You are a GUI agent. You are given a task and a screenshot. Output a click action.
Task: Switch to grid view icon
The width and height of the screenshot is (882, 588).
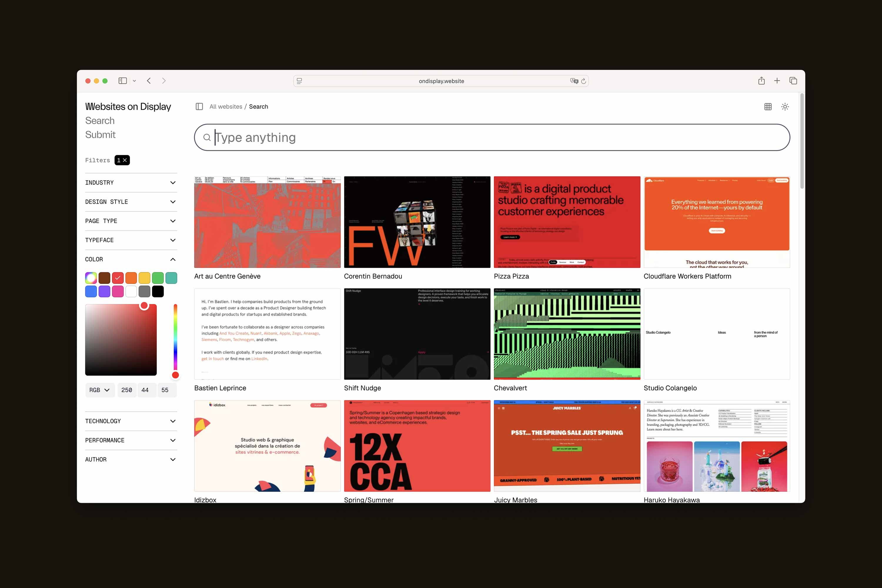768,107
